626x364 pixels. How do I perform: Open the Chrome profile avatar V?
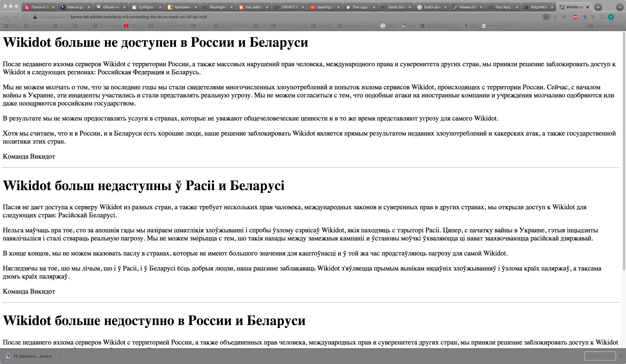click(611, 17)
